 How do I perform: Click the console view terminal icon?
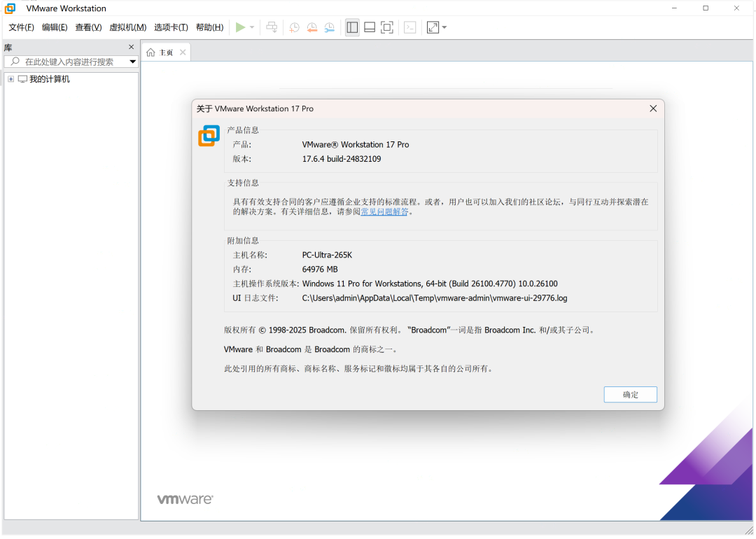tap(410, 27)
